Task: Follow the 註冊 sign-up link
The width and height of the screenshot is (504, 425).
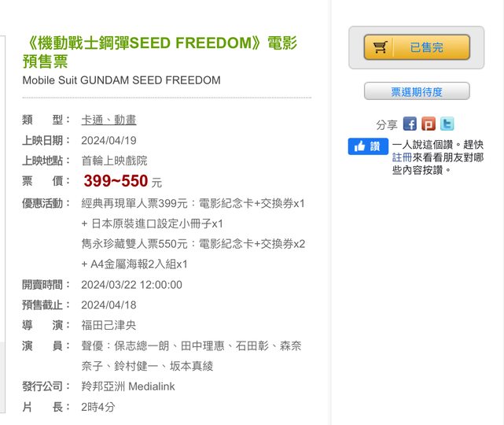Action: coord(402,157)
